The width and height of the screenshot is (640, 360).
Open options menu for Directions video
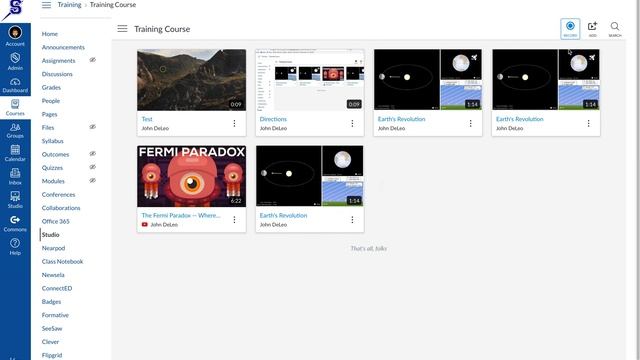[352, 123]
